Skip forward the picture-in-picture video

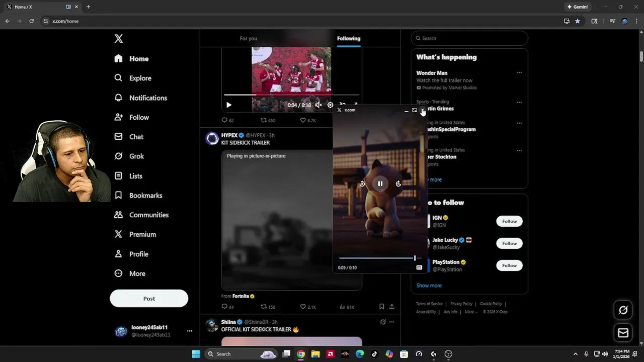coord(398,184)
